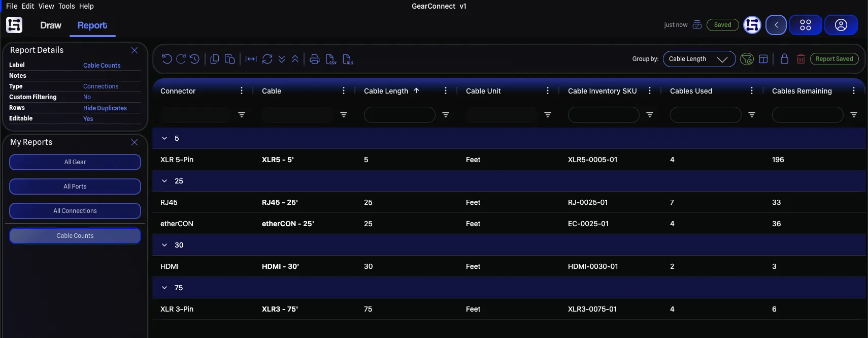Click the save-status icon beside 'just now'

697,25
